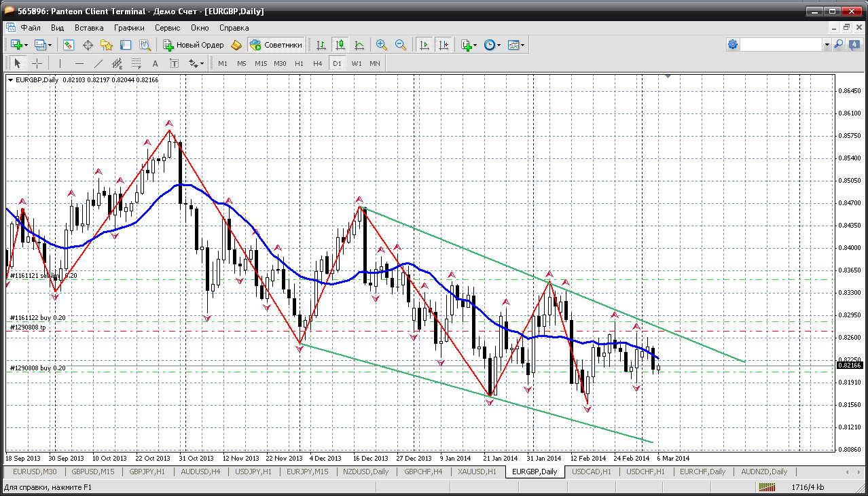Draw a trendline with the line tool
This screenshot has height=496, width=868.
(98, 63)
